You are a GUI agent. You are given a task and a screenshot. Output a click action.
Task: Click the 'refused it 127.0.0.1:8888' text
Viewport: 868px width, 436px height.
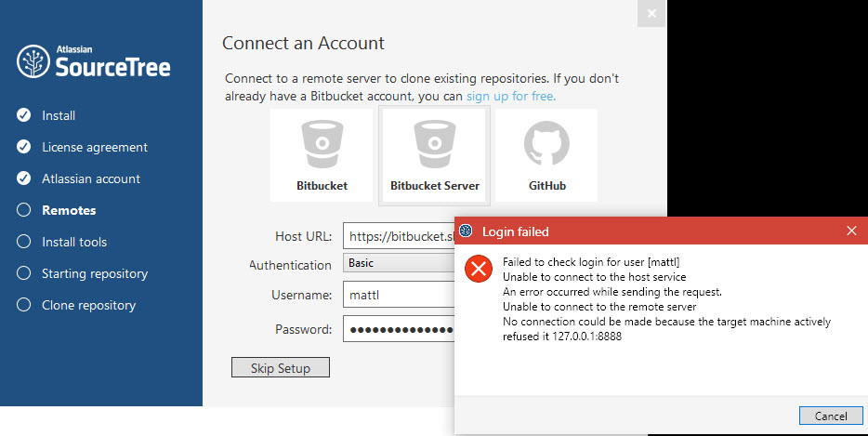[x=562, y=337]
